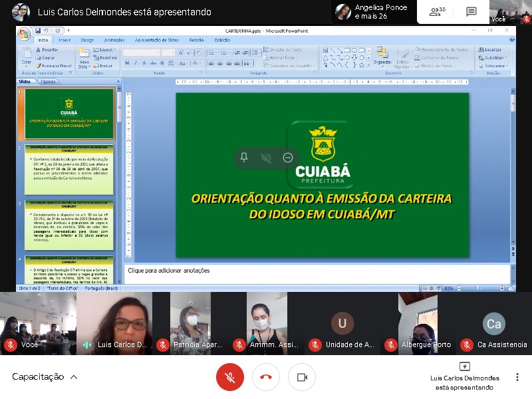Open the Meet participants list icon

438,12
